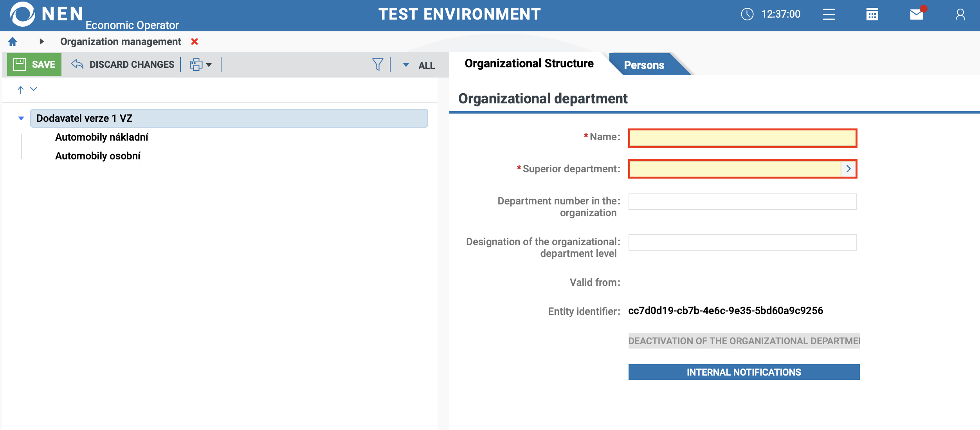
Task: Open the hamburger menu icon
Action: coord(829,14)
